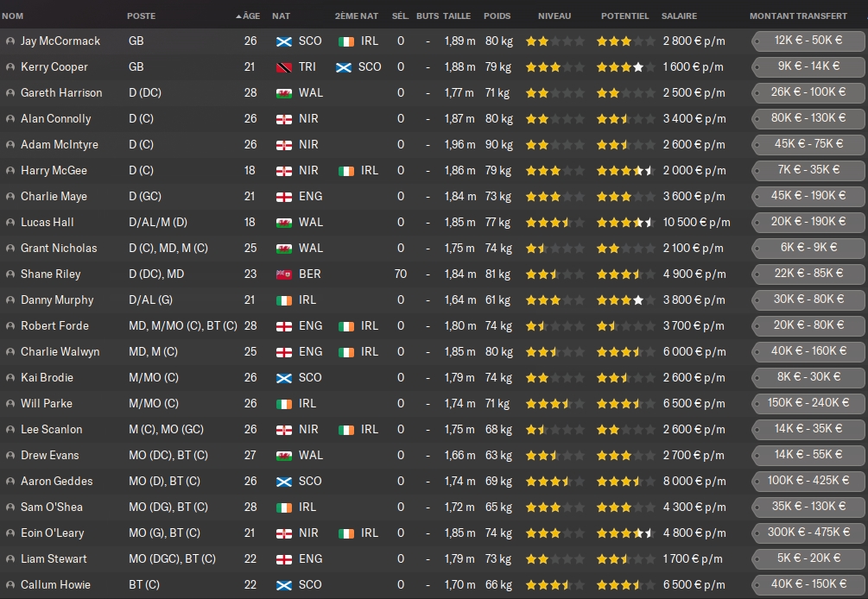Click Shane Riley's Bermuda flag icon
The image size is (868, 599).
[283, 274]
